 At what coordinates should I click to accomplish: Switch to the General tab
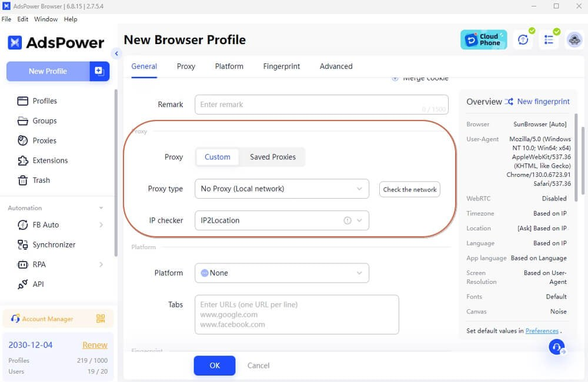pos(144,66)
